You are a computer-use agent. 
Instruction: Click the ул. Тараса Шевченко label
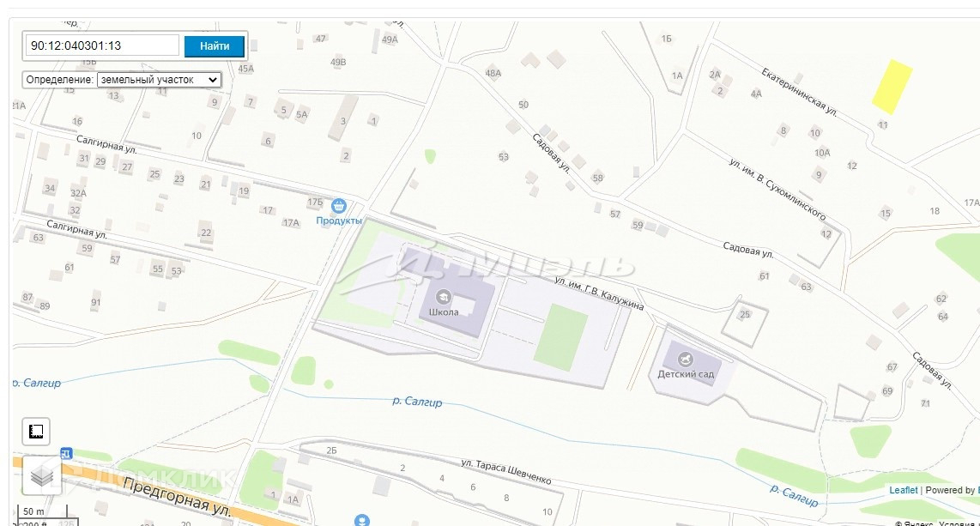[x=506, y=472]
